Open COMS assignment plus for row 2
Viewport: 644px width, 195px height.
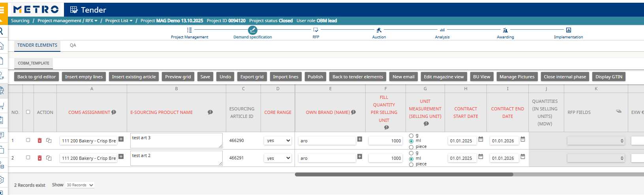121,156
